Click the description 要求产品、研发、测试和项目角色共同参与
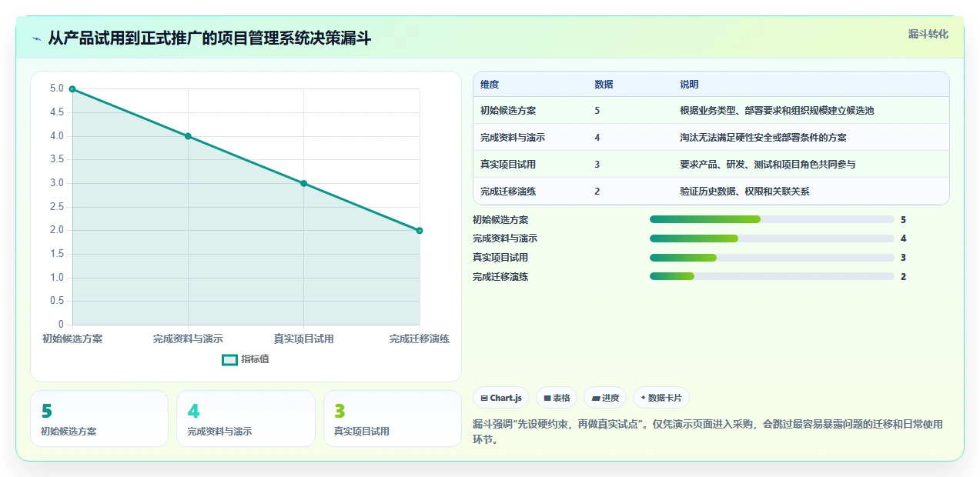 768,165
